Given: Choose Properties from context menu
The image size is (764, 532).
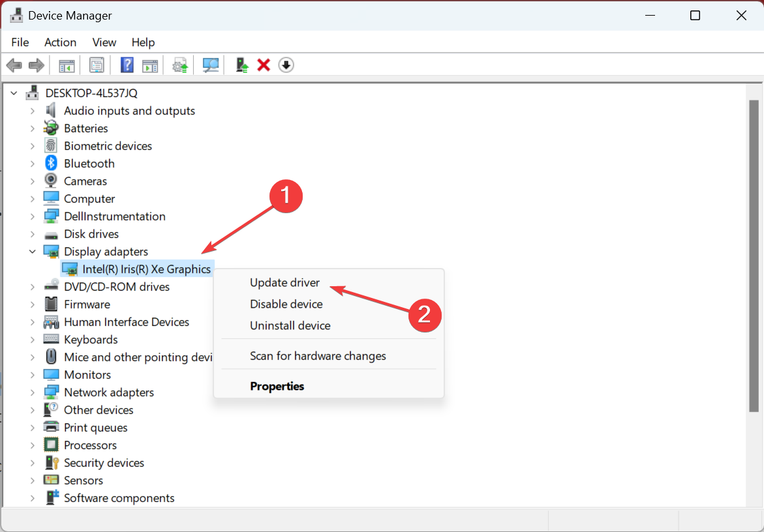Looking at the screenshot, I should [277, 386].
